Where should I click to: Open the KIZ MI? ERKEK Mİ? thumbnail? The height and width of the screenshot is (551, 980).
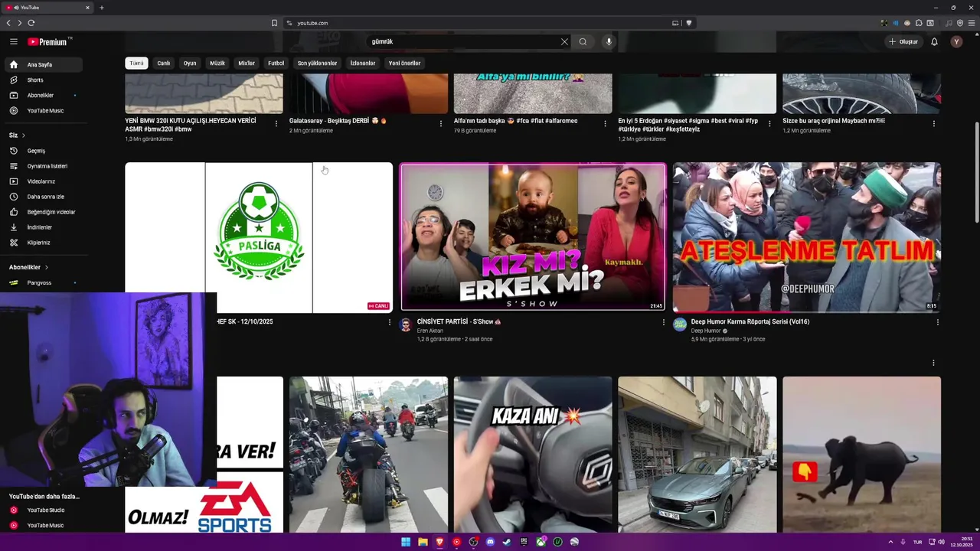click(x=533, y=236)
